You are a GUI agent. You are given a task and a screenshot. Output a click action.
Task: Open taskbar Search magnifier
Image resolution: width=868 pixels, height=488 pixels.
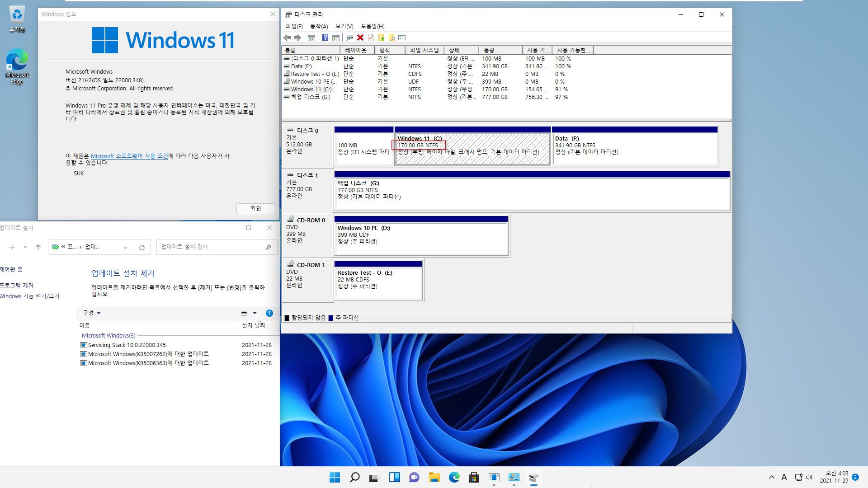355,477
